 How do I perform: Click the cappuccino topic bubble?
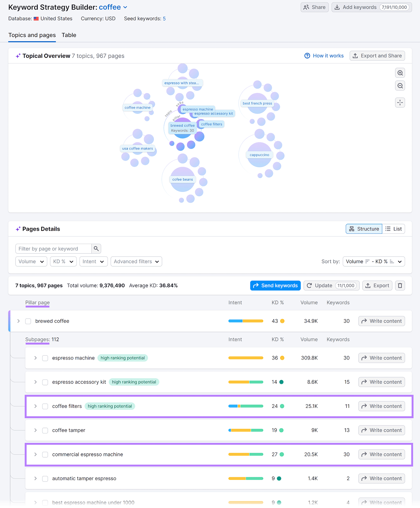pos(259,155)
